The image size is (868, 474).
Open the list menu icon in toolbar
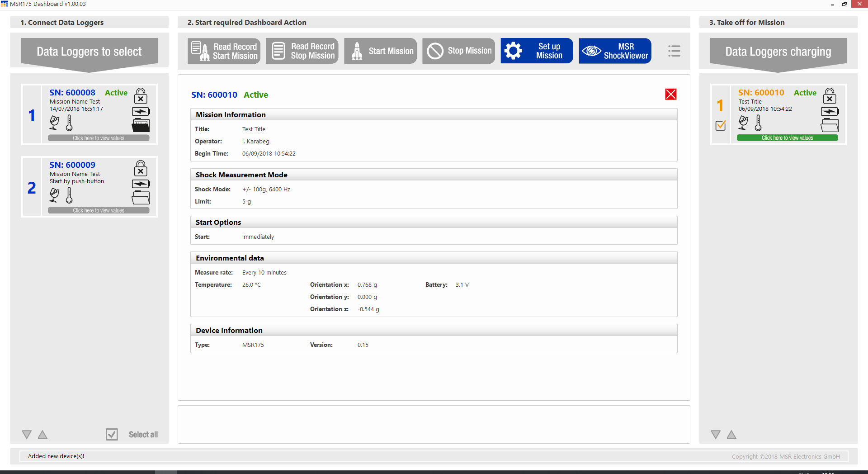[x=674, y=51]
